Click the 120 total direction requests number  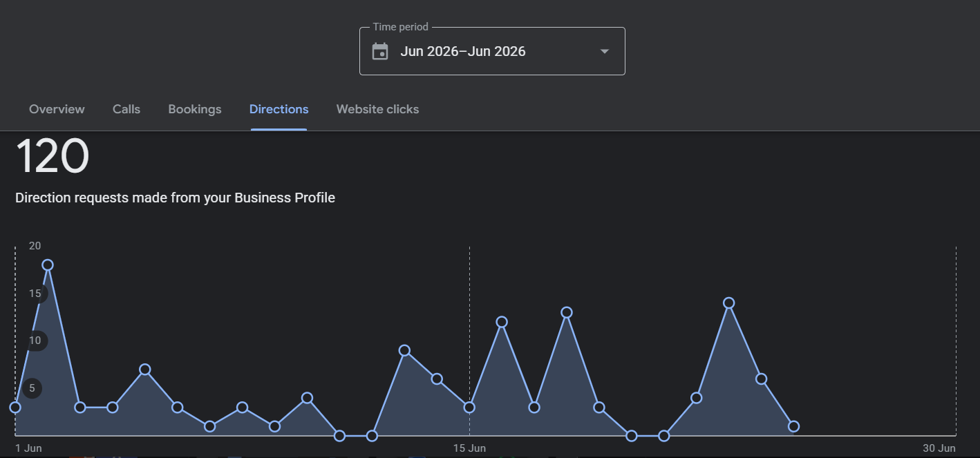[53, 156]
